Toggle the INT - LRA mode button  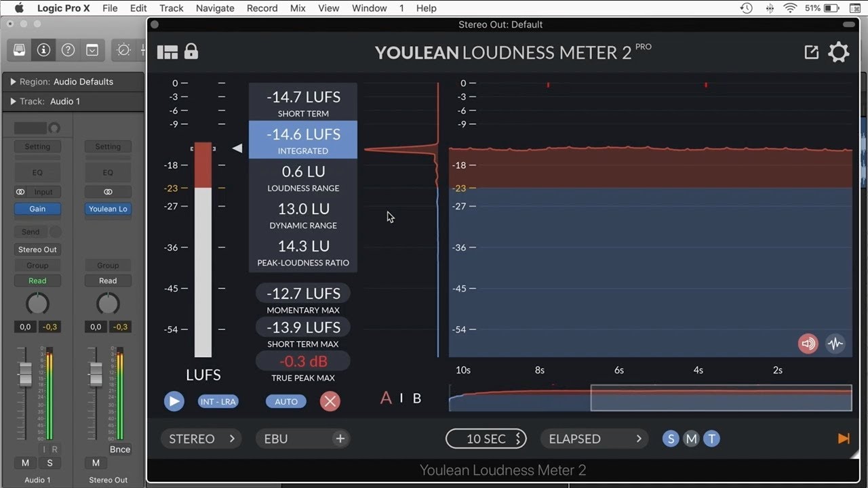click(218, 401)
